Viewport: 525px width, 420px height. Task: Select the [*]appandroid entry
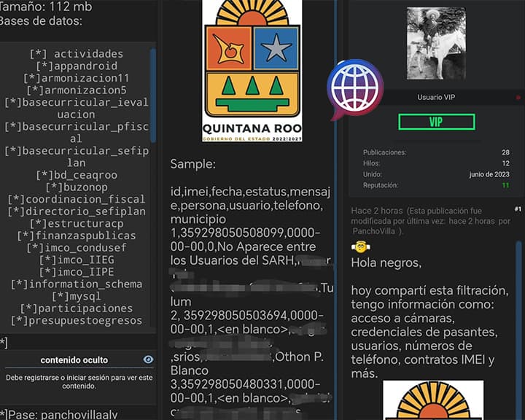point(77,66)
